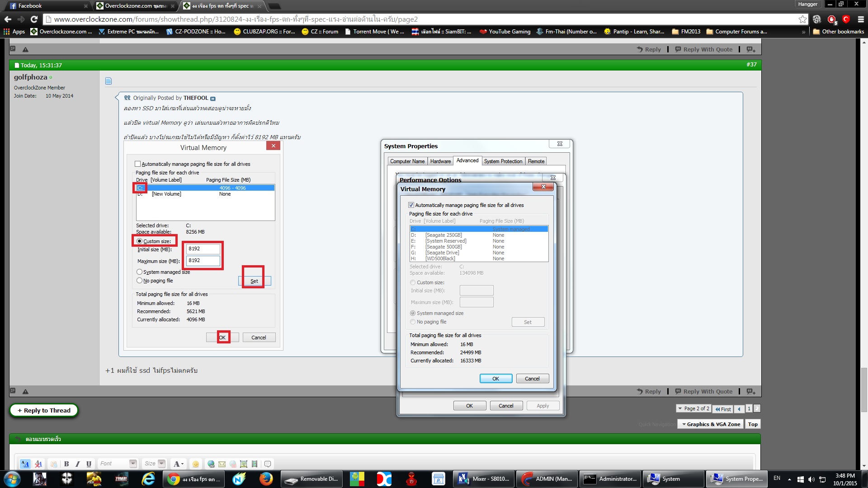Open Firefox from the taskbar
Screen dimensions: 868x488
(x=266, y=479)
